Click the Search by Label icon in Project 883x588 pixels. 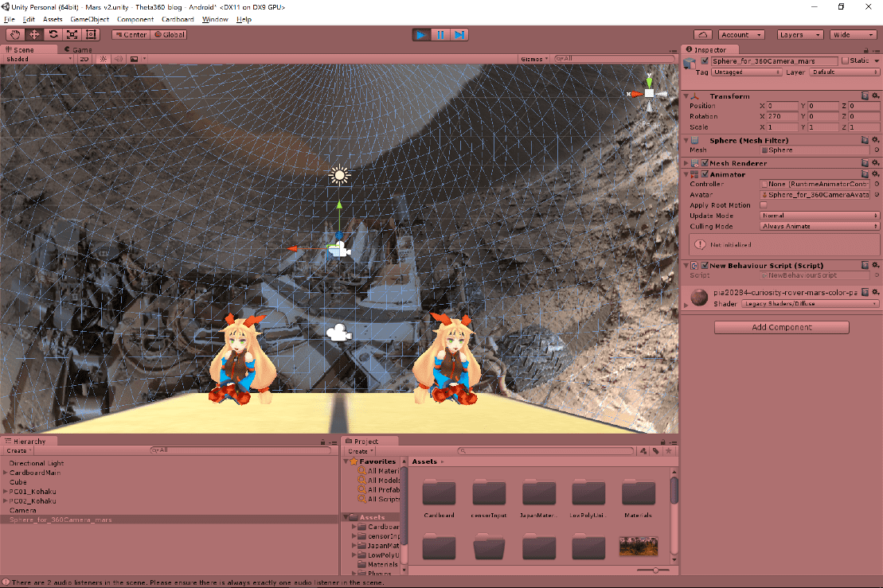click(656, 451)
